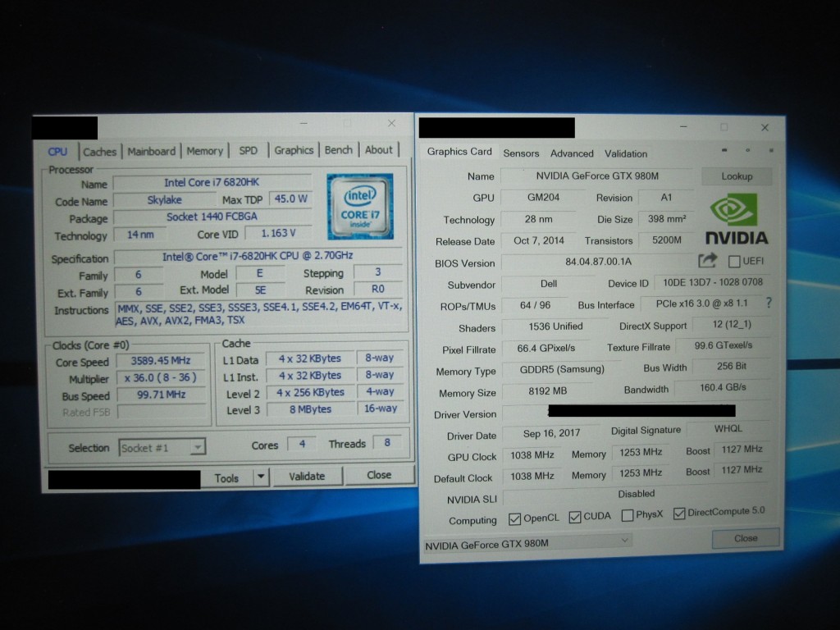Toggle the UEFI checkbox

pyautogui.click(x=734, y=262)
